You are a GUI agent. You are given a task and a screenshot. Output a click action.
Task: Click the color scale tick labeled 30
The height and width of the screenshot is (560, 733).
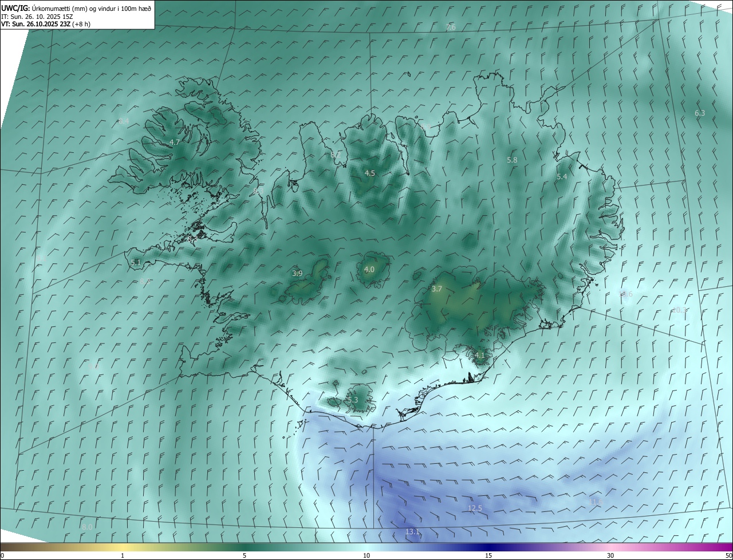tap(610, 555)
